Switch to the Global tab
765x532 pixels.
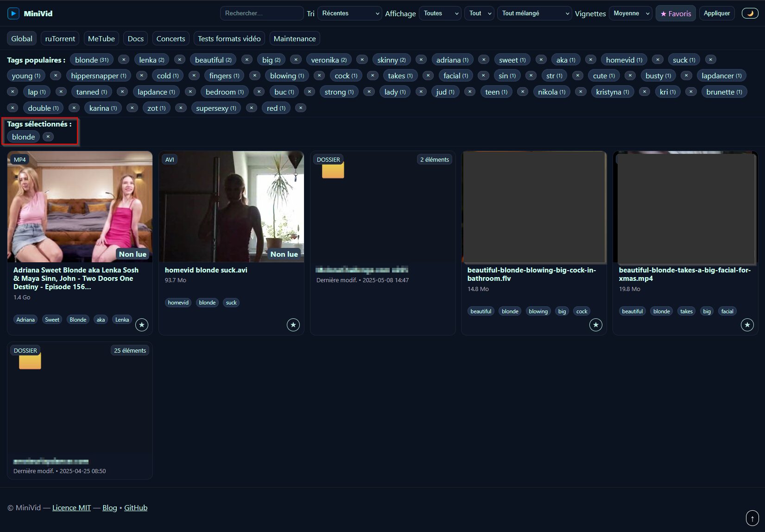(22, 38)
